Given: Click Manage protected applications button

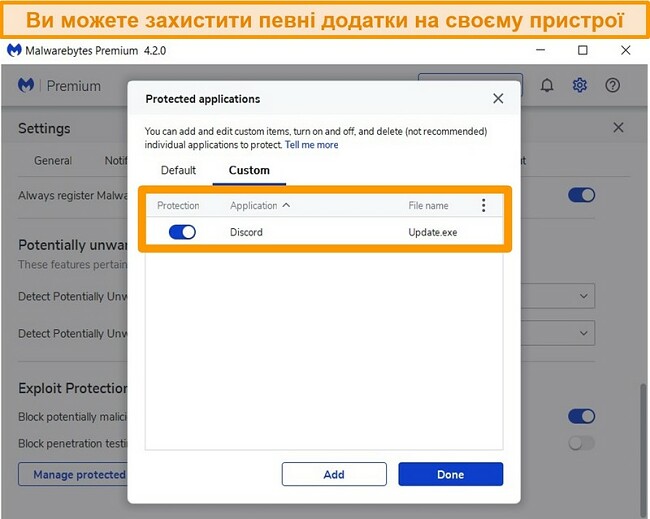Looking at the screenshot, I should [x=73, y=474].
